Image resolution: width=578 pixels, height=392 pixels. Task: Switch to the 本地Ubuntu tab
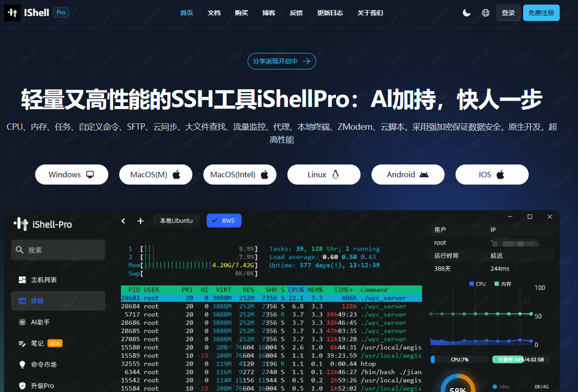(176, 221)
